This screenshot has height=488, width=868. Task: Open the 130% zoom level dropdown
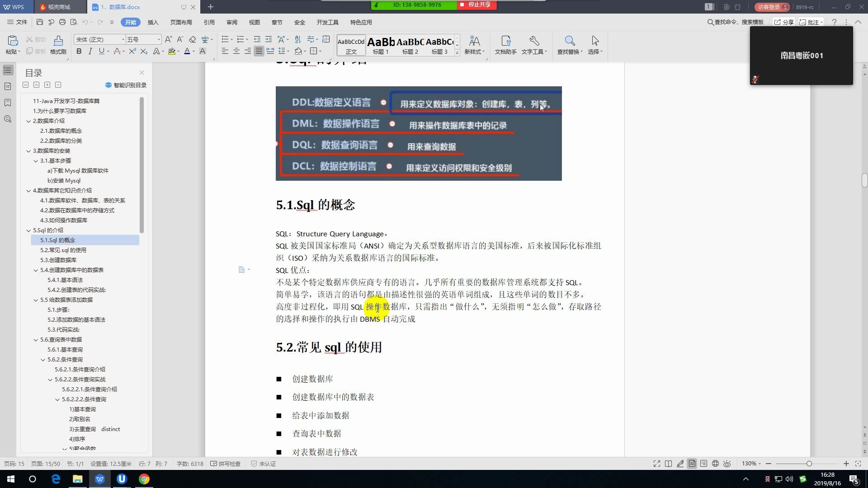[751, 464]
